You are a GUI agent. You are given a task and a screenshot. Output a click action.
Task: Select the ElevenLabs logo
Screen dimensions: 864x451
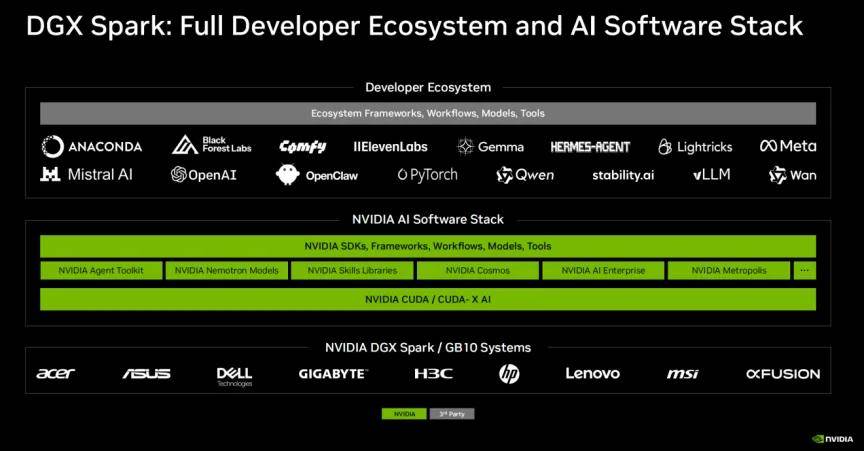(390, 147)
